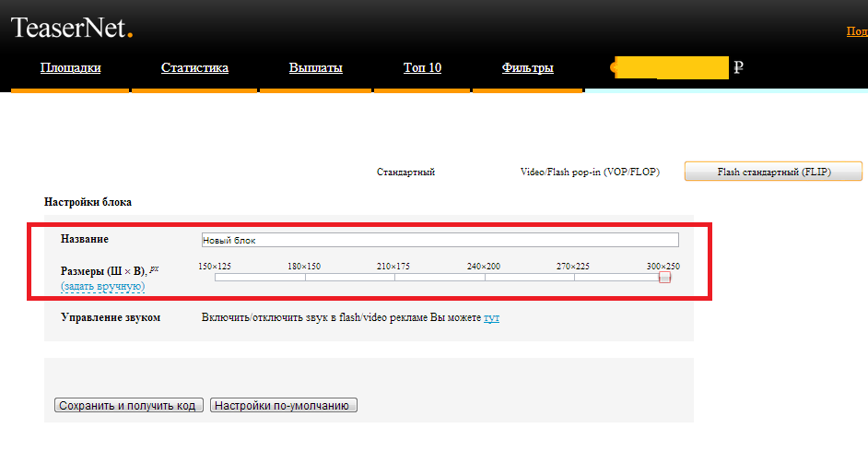Pick the 210×175 mark on the slider

coord(394,277)
